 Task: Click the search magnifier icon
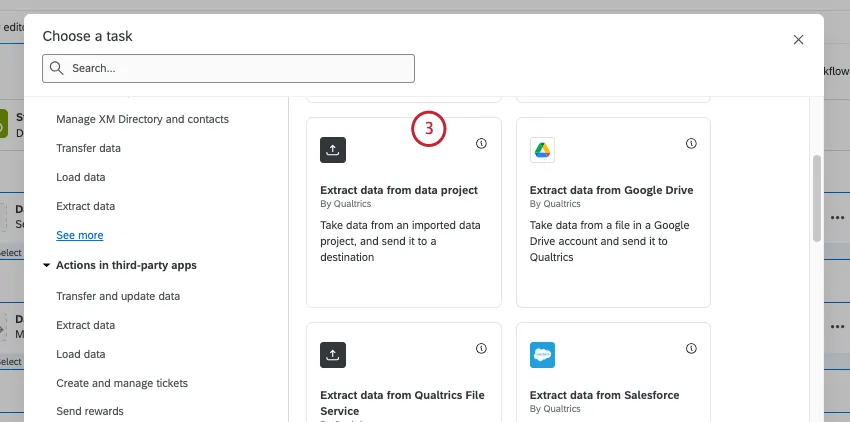coord(56,69)
